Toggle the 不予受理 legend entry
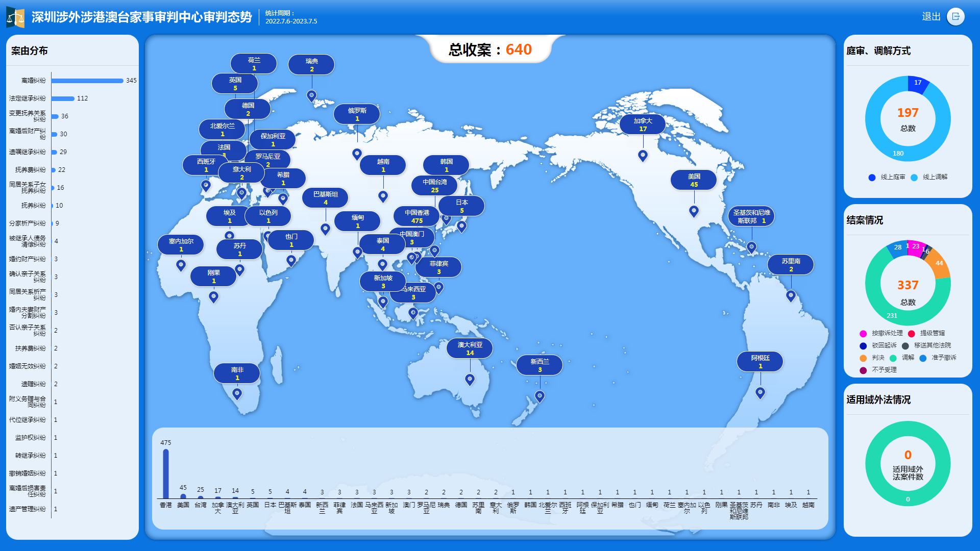This screenshot has height=551, width=980. click(x=878, y=370)
